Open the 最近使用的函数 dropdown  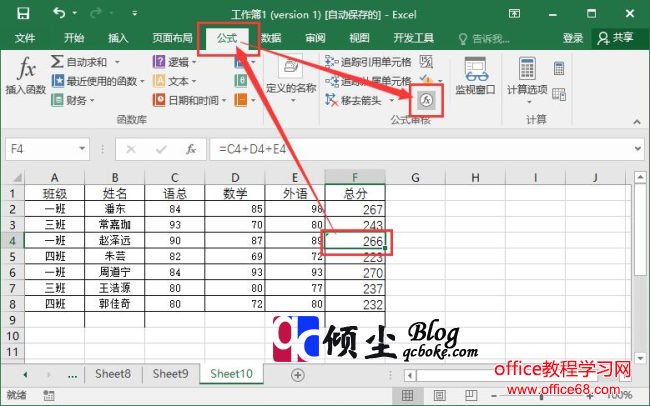[x=98, y=81]
